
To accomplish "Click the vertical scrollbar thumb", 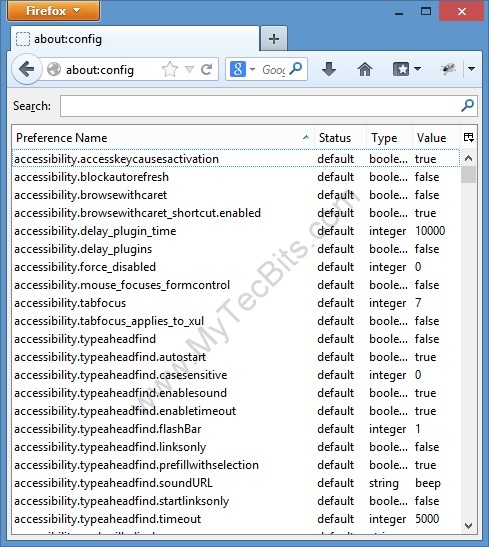I will pos(469,174).
